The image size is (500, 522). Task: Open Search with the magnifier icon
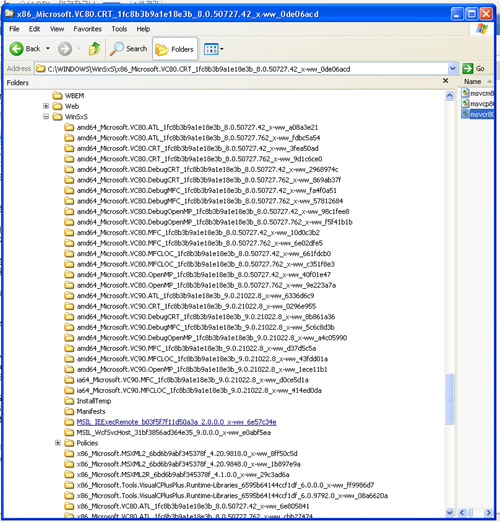129,49
